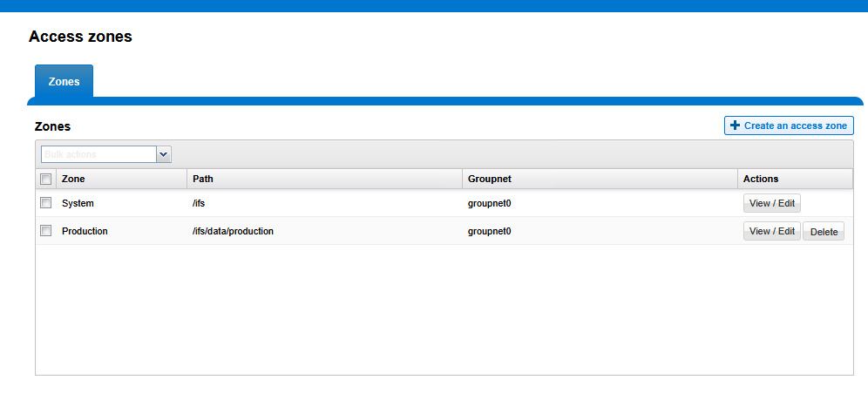Sort by the Groupnet column header
The height and width of the screenshot is (407, 868).
point(489,179)
